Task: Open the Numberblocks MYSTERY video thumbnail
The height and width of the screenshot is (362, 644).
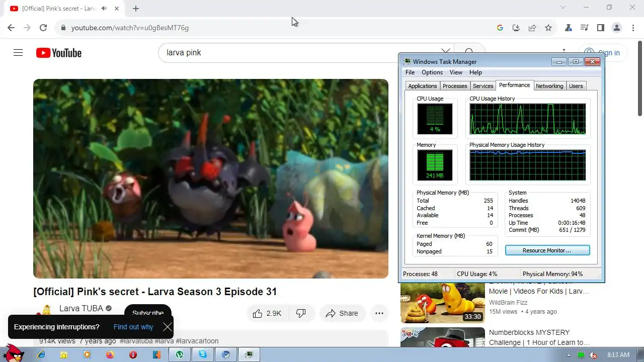Action: (x=443, y=337)
